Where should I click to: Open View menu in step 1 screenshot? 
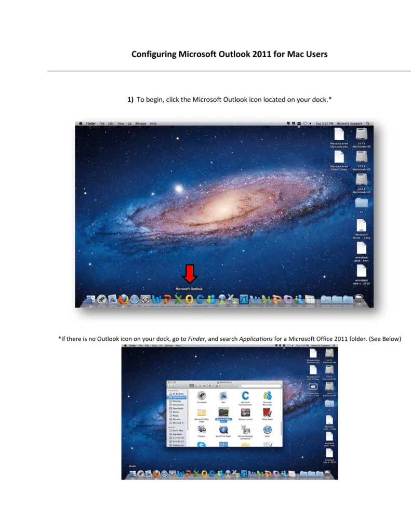(x=121, y=124)
